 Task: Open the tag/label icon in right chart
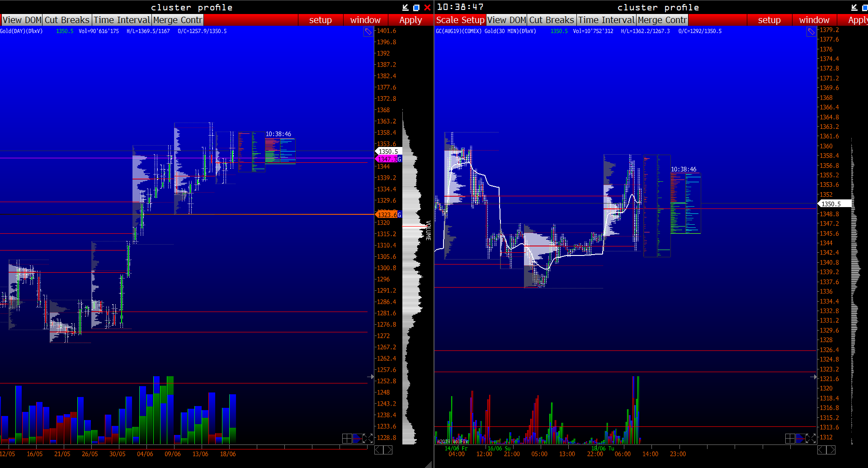[811, 32]
